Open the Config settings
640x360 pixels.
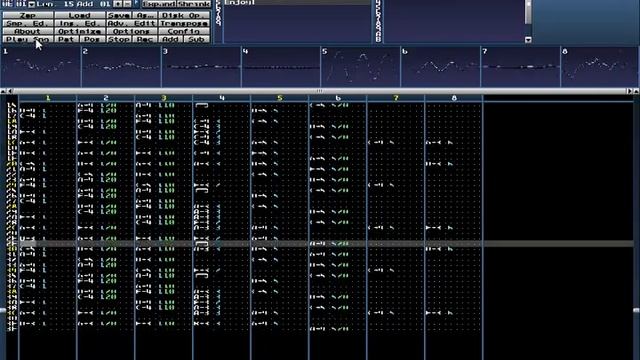coord(184,31)
